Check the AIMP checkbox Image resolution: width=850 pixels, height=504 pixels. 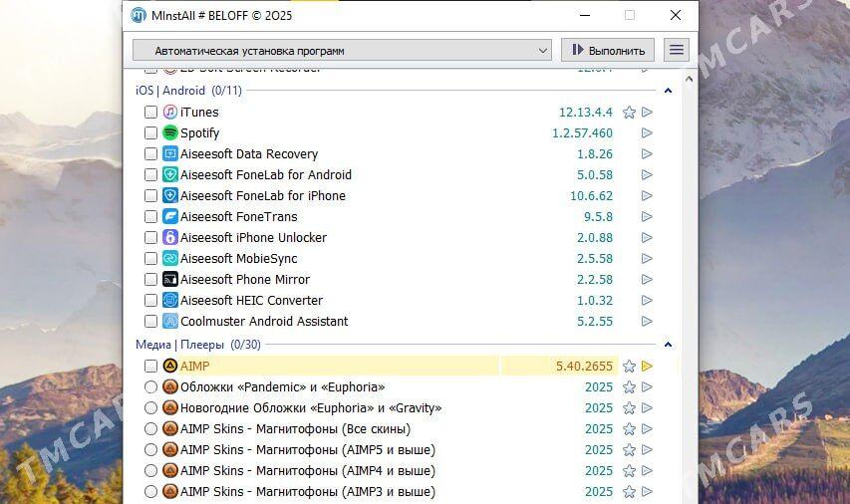coord(150,366)
